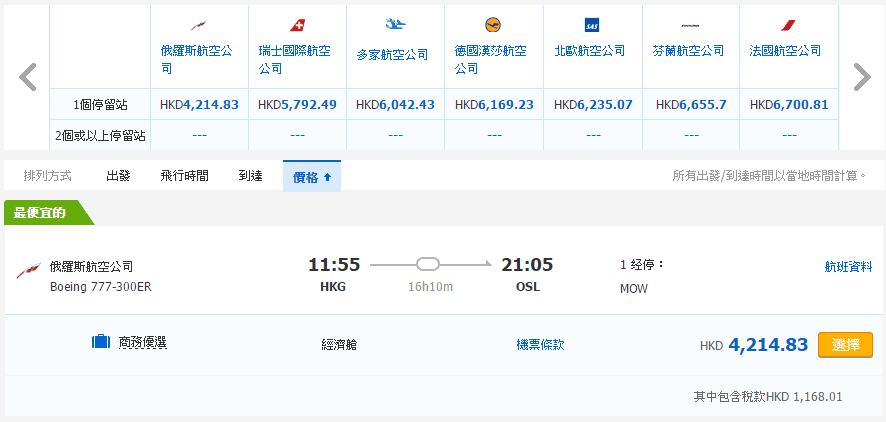This screenshot has height=422, width=886.
Task: Sort results by 價格 tab
Action: tap(312, 176)
